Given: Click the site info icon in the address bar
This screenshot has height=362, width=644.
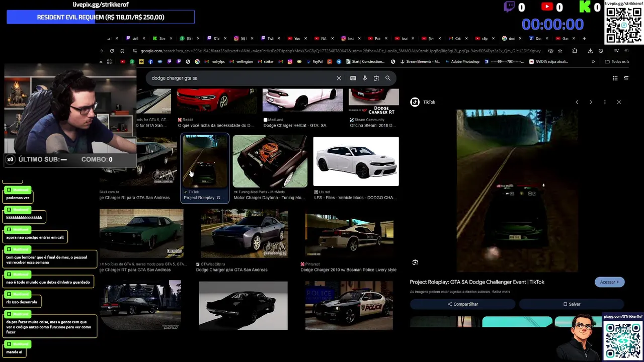Looking at the screenshot, I should [x=135, y=51].
